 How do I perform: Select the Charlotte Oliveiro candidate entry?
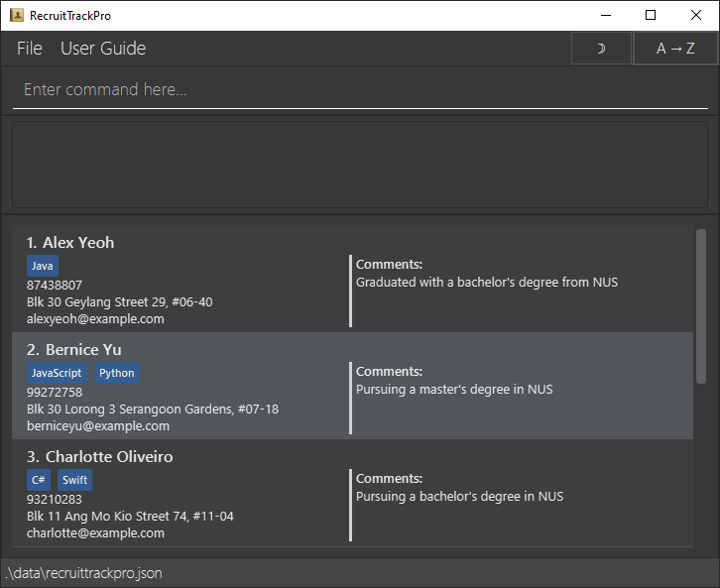[x=352, y=493]
